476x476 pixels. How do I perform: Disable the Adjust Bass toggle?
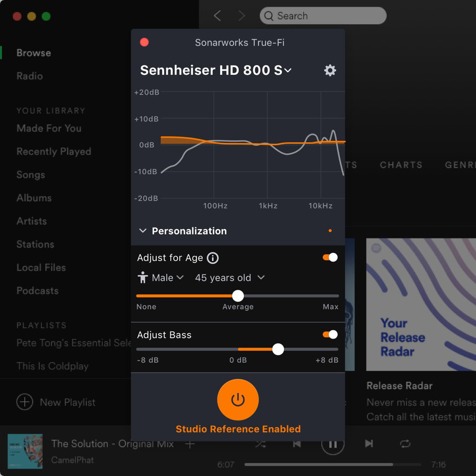[x=329, y=335]
